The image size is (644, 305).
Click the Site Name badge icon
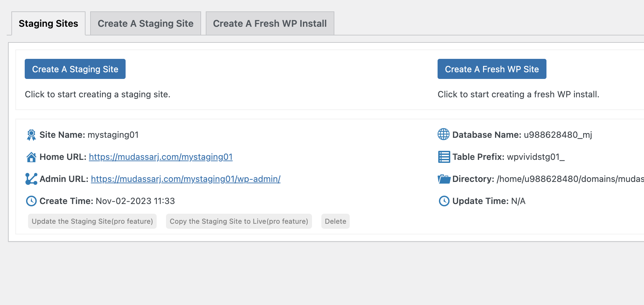coord(31,135)
